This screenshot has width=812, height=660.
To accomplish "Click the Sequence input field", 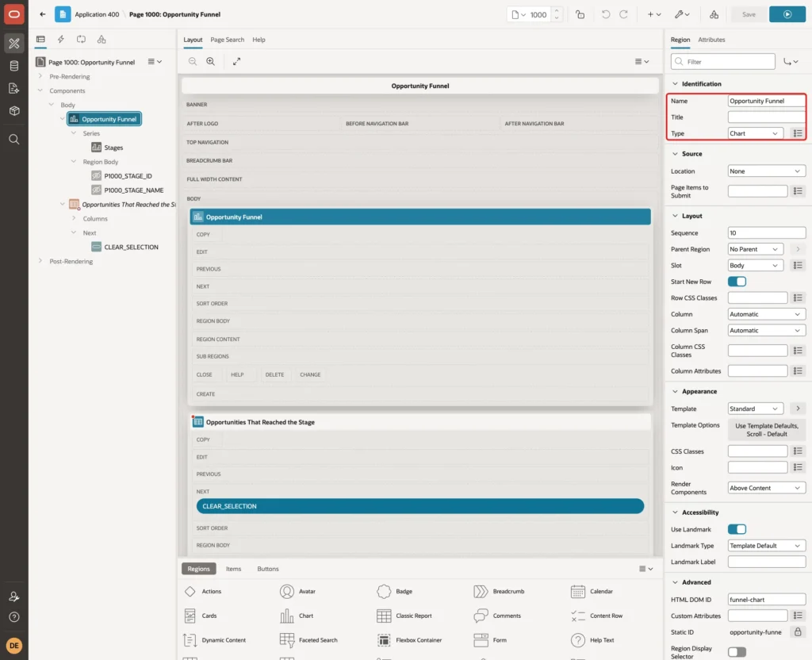I will (767, 234).
